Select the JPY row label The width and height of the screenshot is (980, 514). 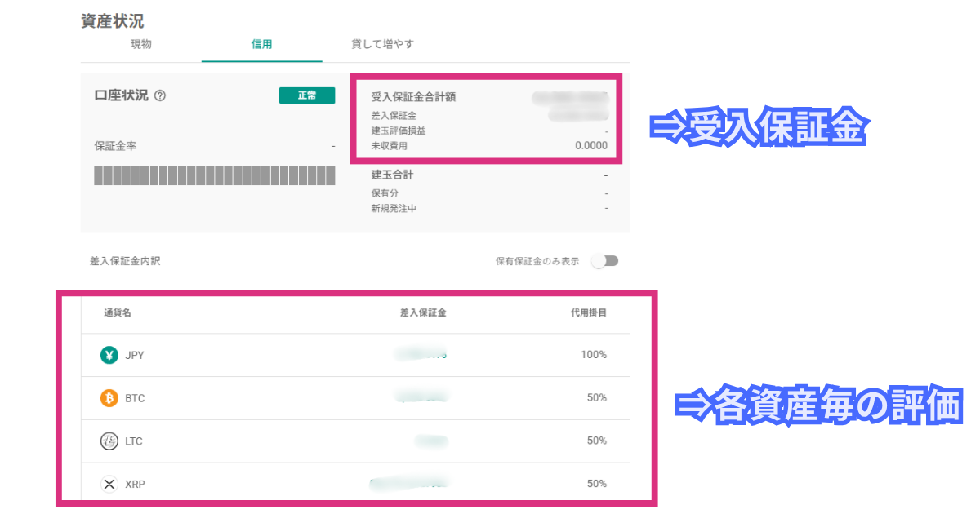click(x=135, y=356)
